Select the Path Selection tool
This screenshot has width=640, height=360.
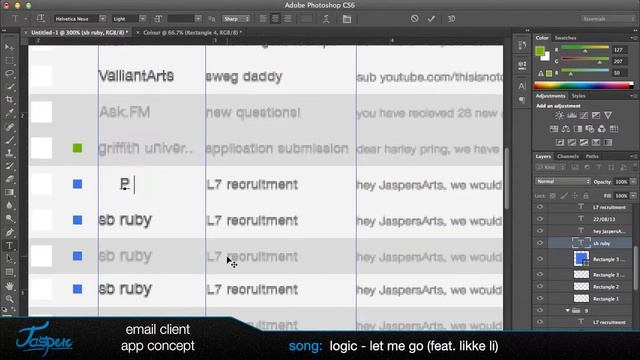click(x=9, y=259)
